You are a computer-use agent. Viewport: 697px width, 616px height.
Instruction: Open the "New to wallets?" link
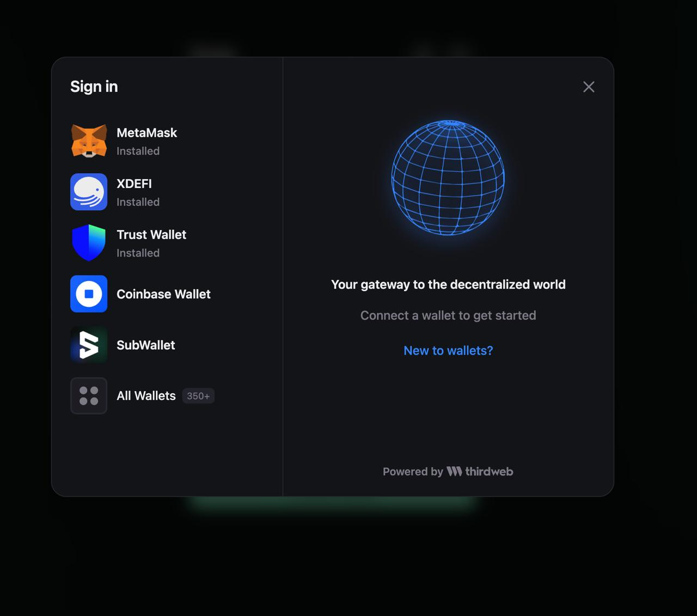point(448,351)
